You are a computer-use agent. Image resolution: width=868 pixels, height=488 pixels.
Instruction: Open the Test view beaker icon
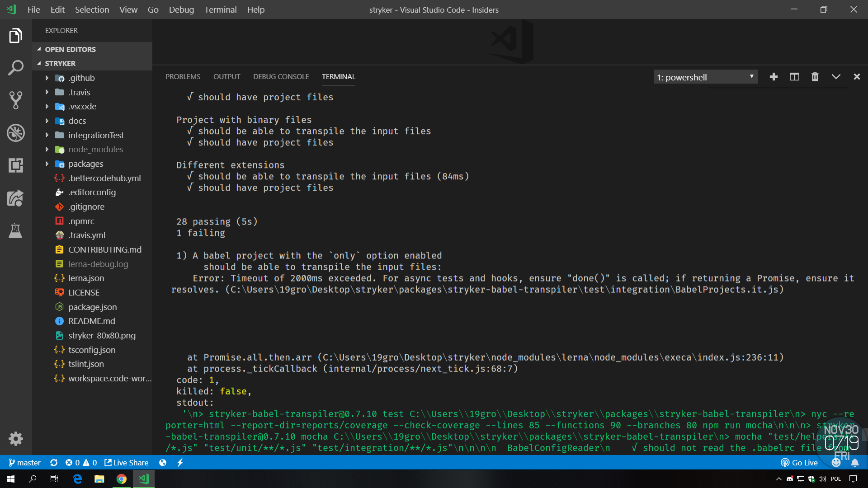16,231
